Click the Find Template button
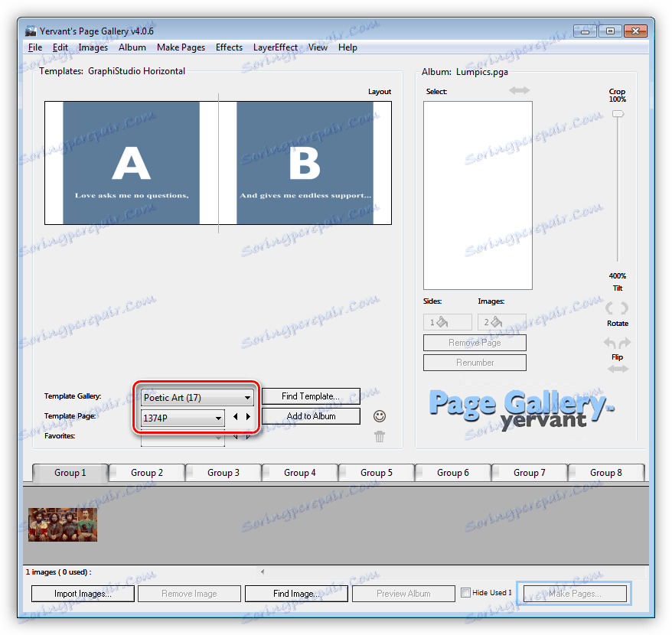 point(311,396)
